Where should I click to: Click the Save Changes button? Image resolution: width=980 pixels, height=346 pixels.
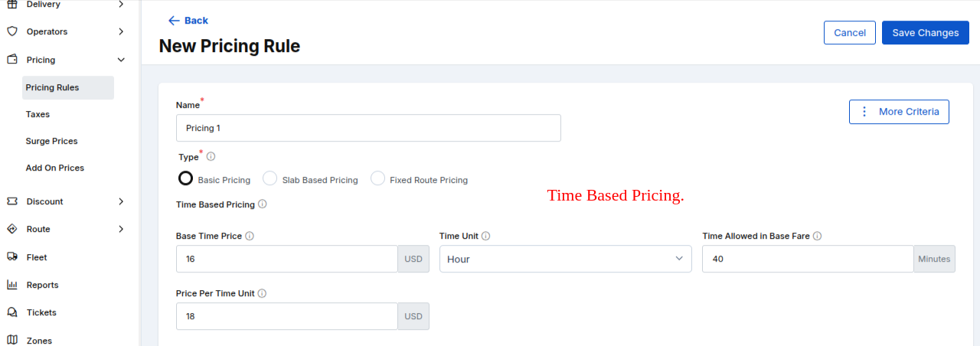[x=925, y=33]
